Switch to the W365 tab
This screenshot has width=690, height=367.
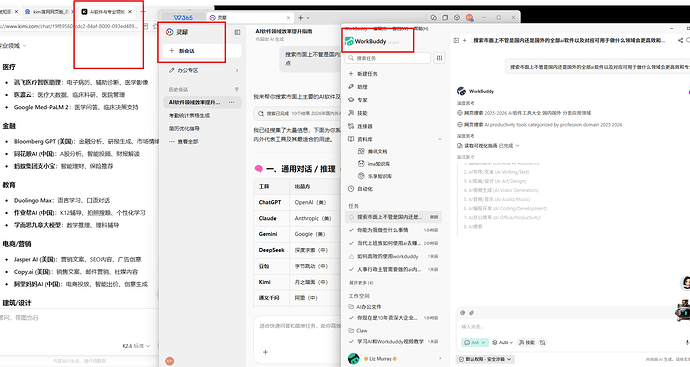click(183, 18)
